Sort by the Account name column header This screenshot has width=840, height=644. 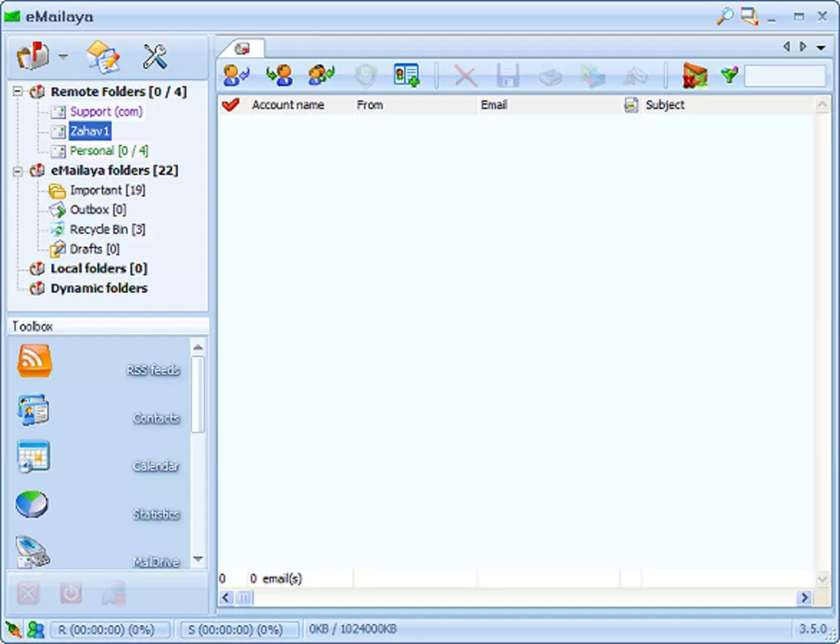pyautogui.click(x=288, y=105)
